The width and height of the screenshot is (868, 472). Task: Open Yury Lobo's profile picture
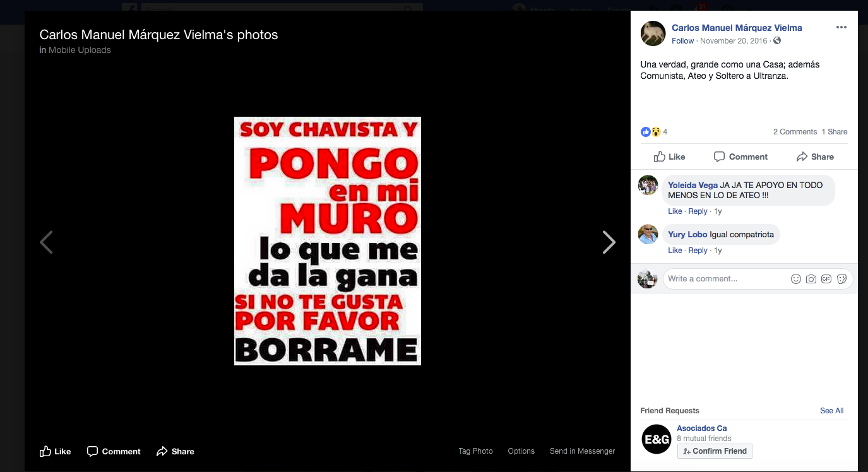click(648, 234)
